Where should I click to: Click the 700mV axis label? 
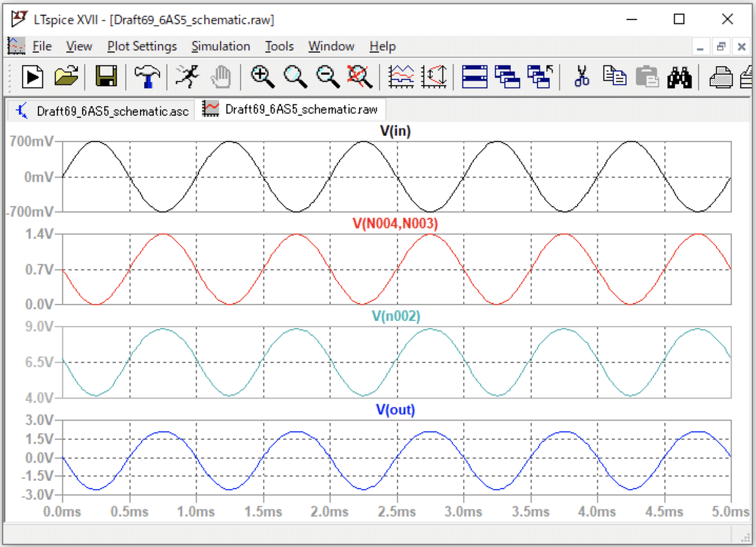(31, 141)
